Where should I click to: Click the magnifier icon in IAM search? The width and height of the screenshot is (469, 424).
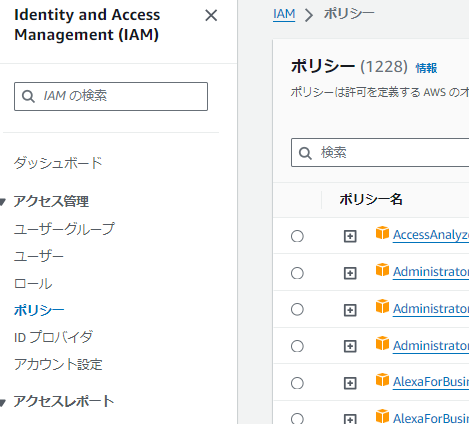28,96
